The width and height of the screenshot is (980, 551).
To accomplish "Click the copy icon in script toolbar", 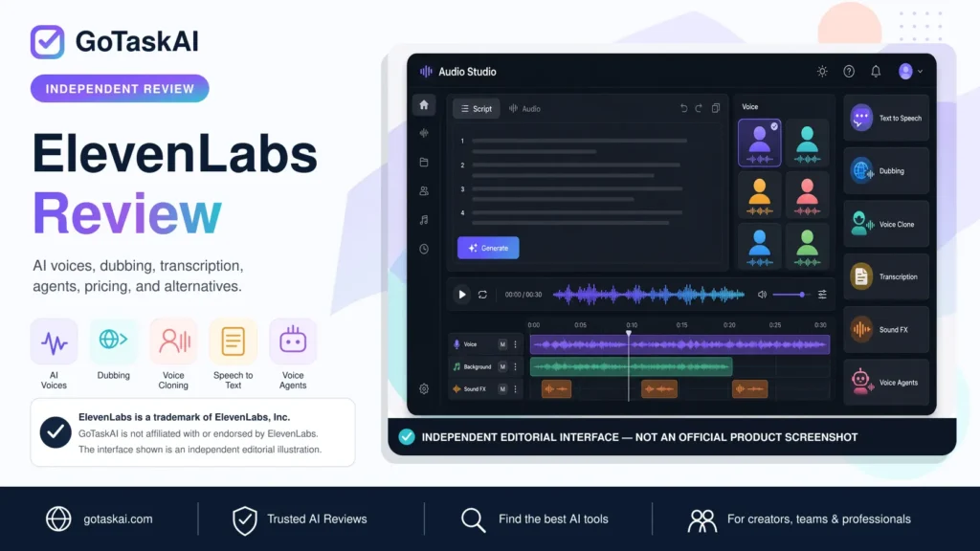I will [716, 108].
